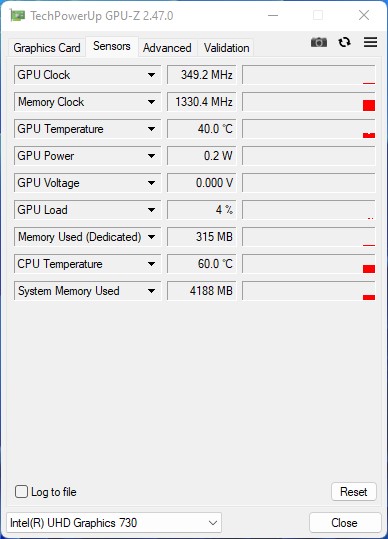The width and height of the screenshot is (388, 539).
Task: Open the hamburger menu icon
Action: click(370, 42)
